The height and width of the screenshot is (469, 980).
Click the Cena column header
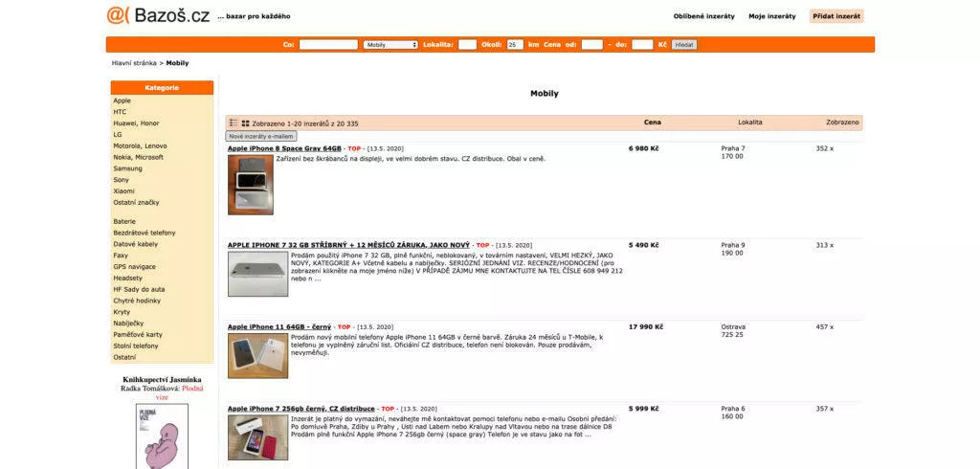(652, 123)
